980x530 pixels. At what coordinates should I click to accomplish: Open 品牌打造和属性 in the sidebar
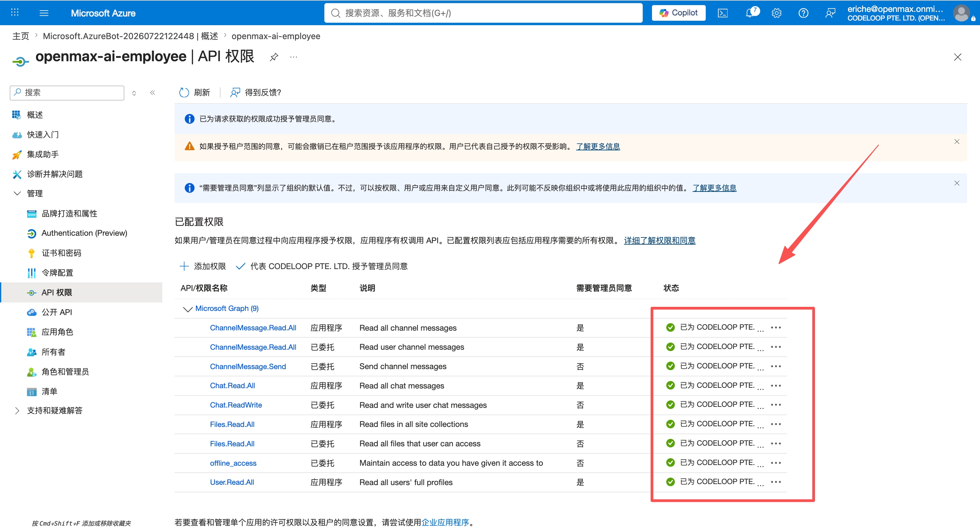[69, 214]
